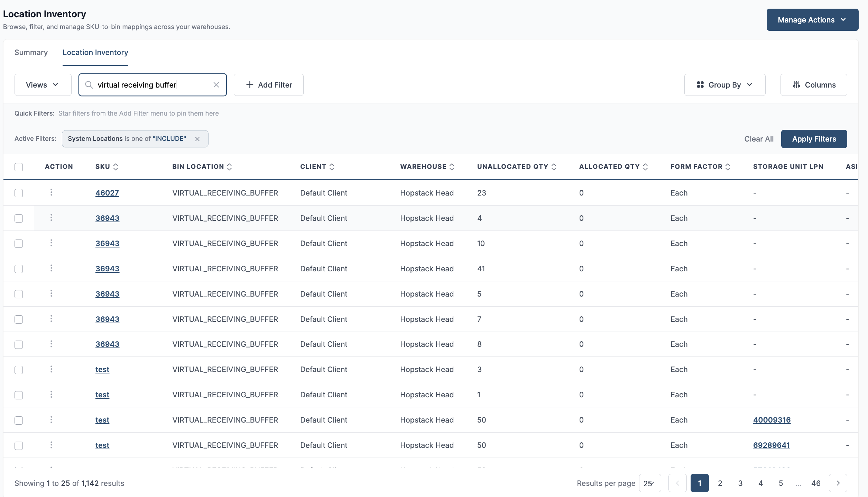The width and height of the screenshot is (868, 497).
Task: Click the search magnifier icon
Action: click(89, 85)
